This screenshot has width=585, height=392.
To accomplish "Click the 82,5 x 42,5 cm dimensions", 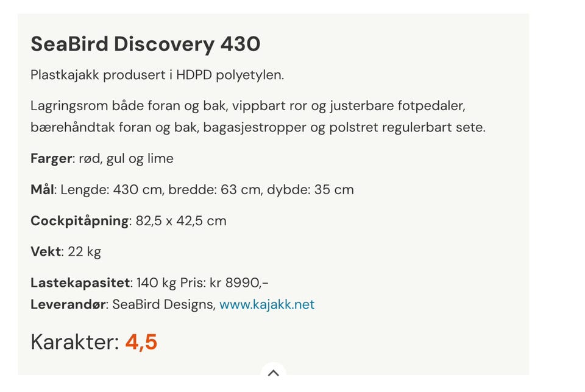I will pos(181,221).
